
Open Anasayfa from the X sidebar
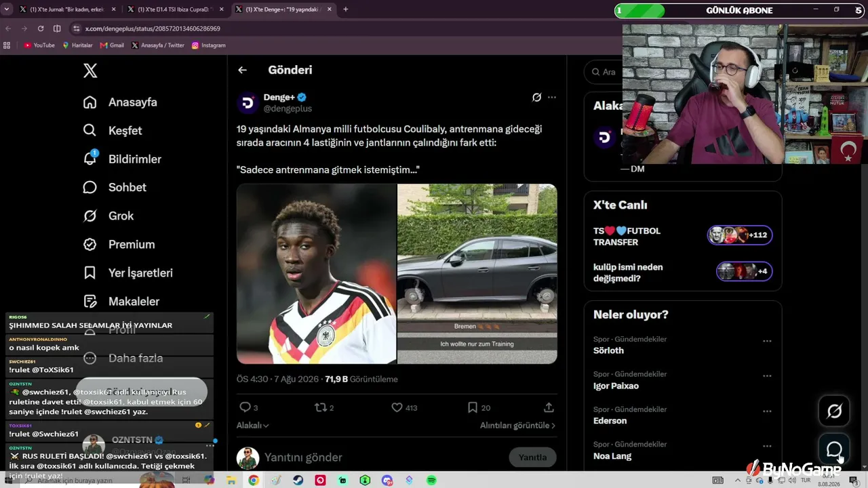(x=120, y=102)
